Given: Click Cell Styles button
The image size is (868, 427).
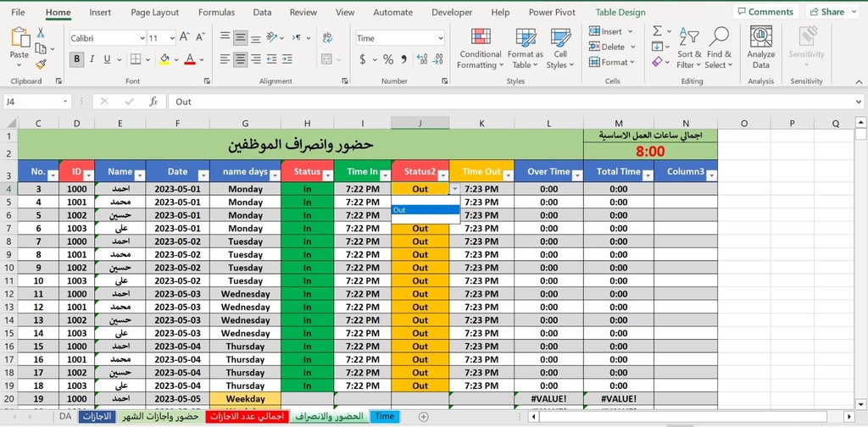Looking at the screenshot, I should click(x=561, y=48).
